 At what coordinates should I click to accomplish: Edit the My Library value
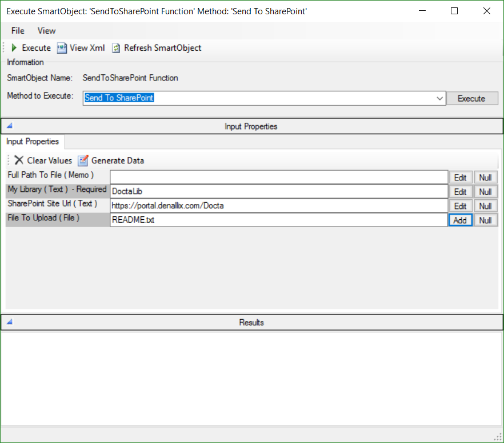click(x=460, y=191)
